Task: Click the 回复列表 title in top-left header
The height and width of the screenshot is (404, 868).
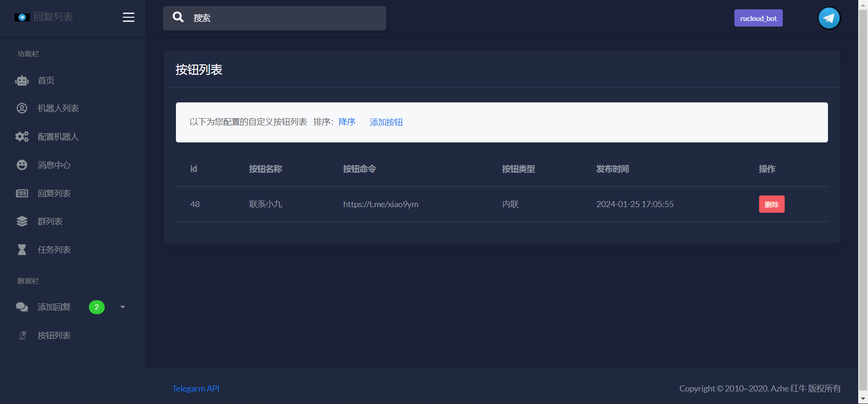Action: tap(54, 17)
